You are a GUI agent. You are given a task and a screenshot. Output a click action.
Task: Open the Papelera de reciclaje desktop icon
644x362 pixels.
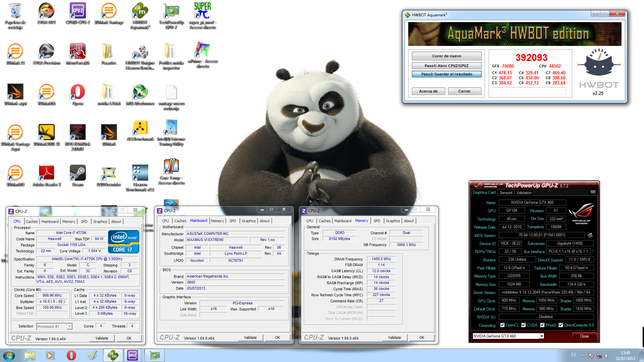(15, 16)
